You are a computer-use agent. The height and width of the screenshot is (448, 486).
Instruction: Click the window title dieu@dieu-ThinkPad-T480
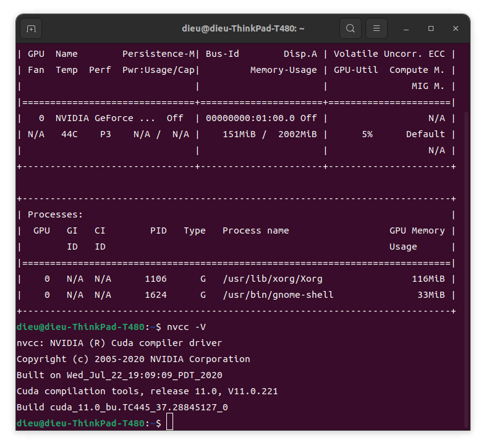coord(243,28)
